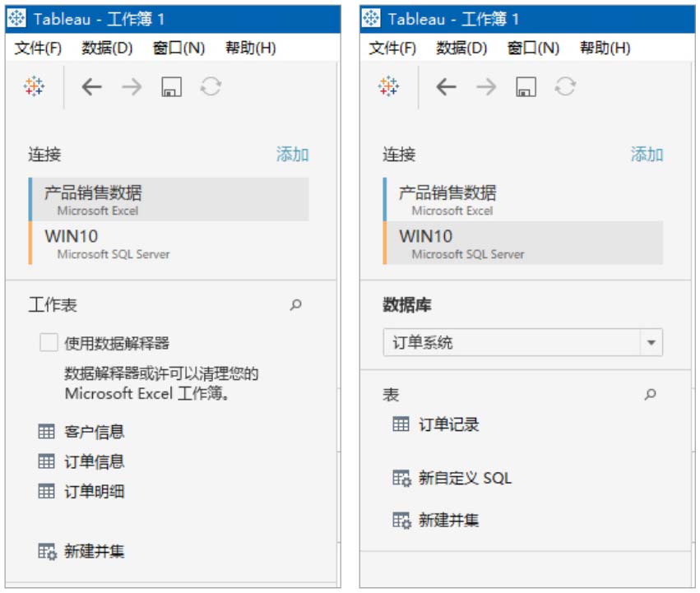Click the forward arrow in the left window
The image size is (700, 593).
click(132, 86)
